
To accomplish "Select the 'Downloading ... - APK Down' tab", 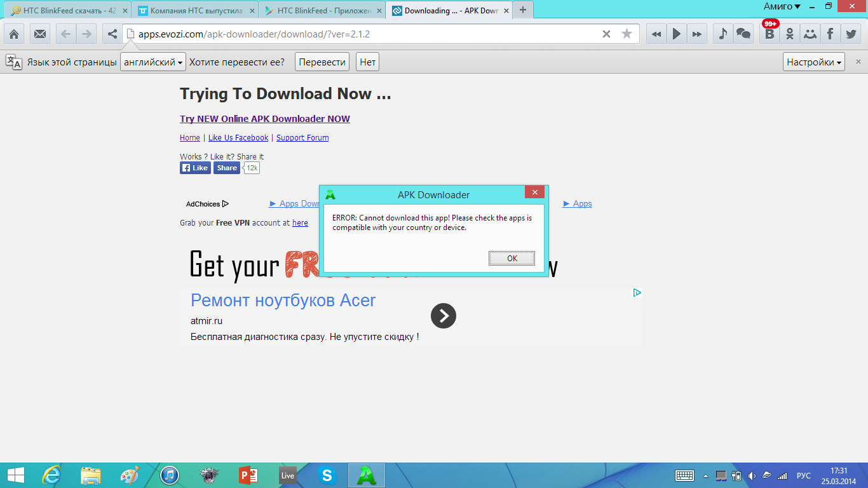I will pos(449,10).
